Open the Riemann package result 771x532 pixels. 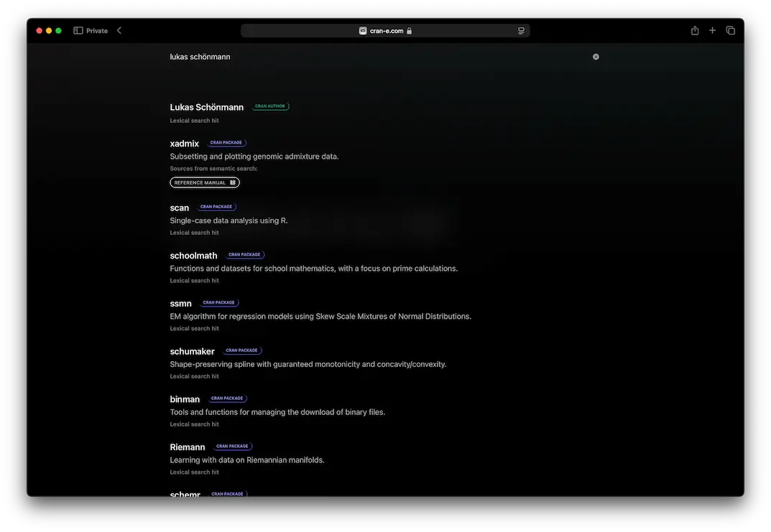click(x=187, y=447)
